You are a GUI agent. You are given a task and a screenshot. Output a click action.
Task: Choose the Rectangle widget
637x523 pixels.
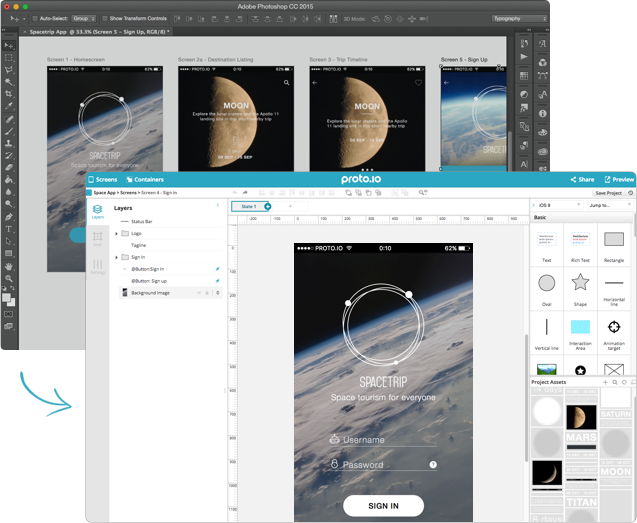[x=614, y=239]
